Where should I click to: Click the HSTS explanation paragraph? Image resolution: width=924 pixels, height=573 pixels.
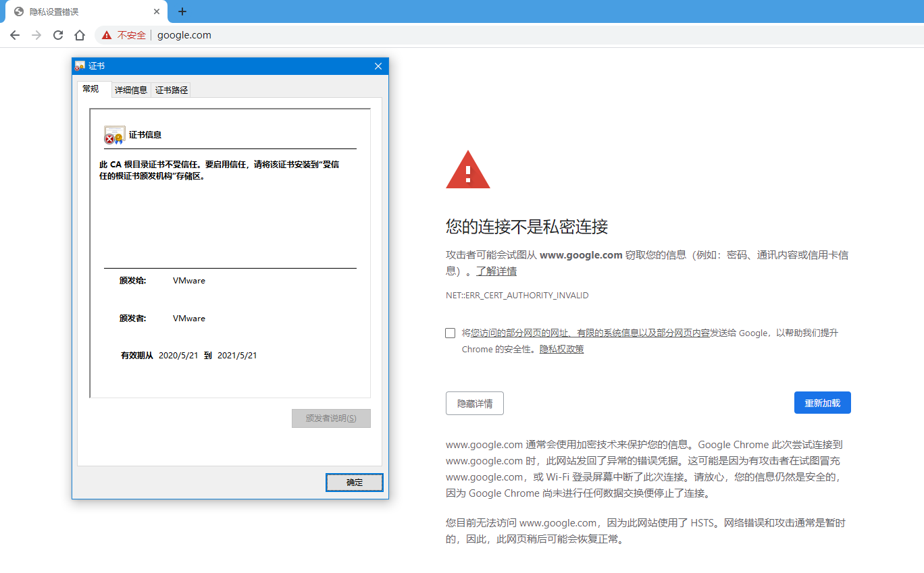(x=646, y=531)
